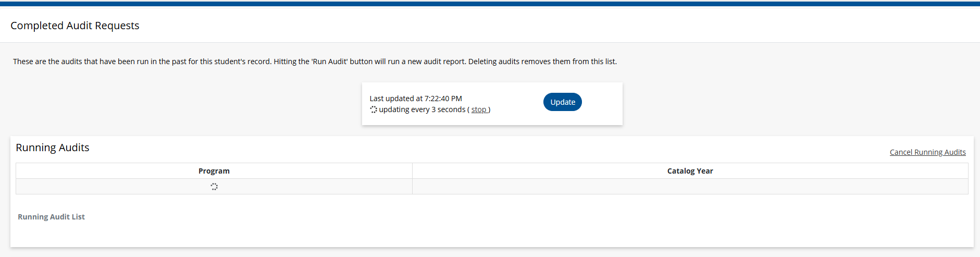980x257 pixels.
Task: Click the empty Catalog Year cell in the running row
Action: pos(690,187)
